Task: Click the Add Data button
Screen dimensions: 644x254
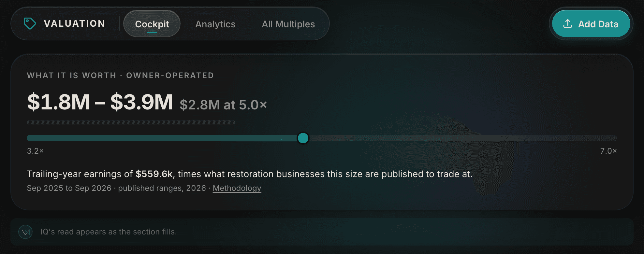Action: (591, 24)
